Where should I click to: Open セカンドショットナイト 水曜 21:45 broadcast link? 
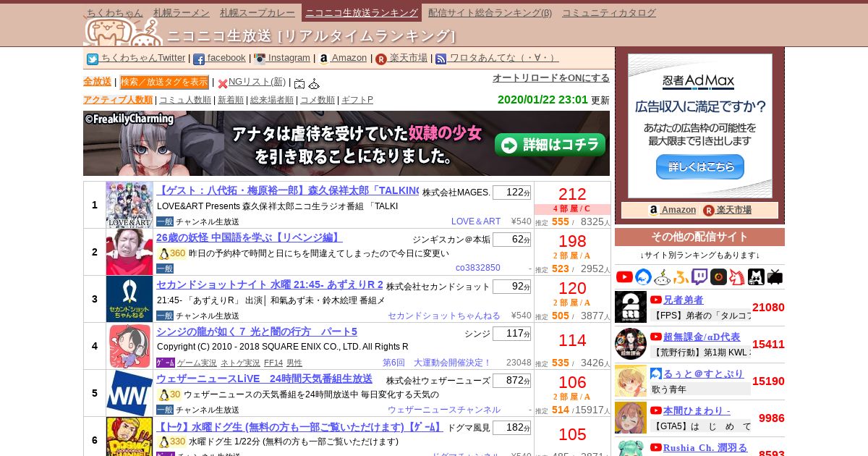270,284
